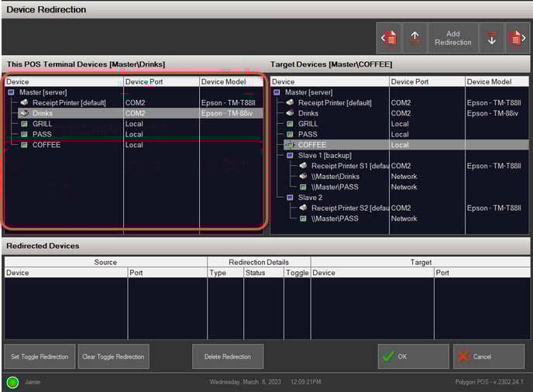Click Delete Redirection button
Screen dimensions: 533x392
(228, 356)
